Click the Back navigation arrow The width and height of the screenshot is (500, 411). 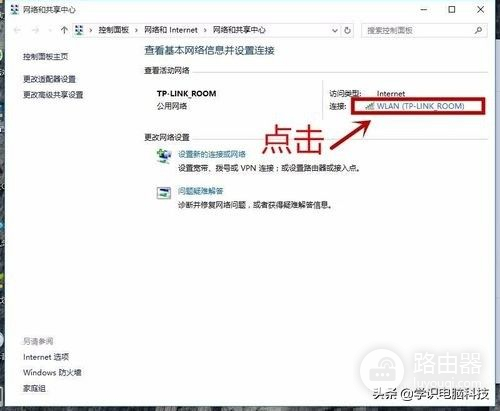pyautogui.click(x=17, y=30)
